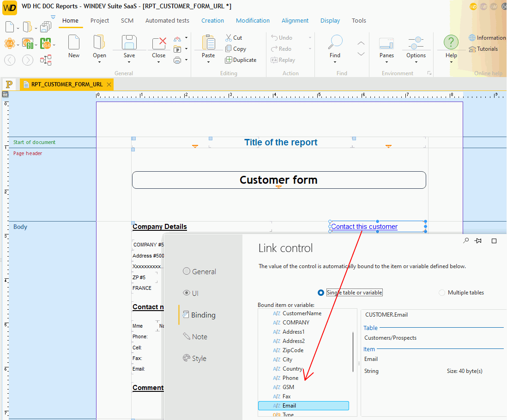Click the pin icon in the Link control window
The image size is (507, 420).
[x=478, y=241]
